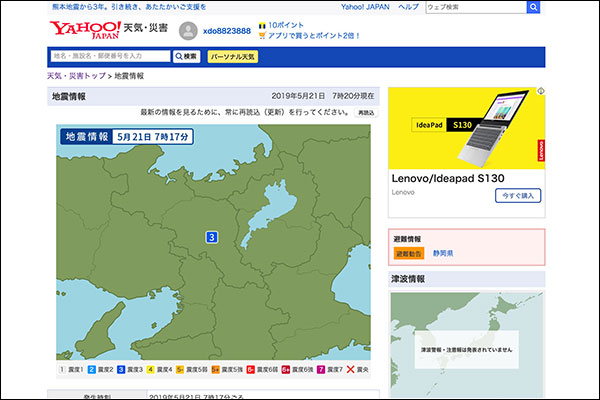Click the red X 震央 legend icon
Viewport: 600px width, 400px height.
350,369
